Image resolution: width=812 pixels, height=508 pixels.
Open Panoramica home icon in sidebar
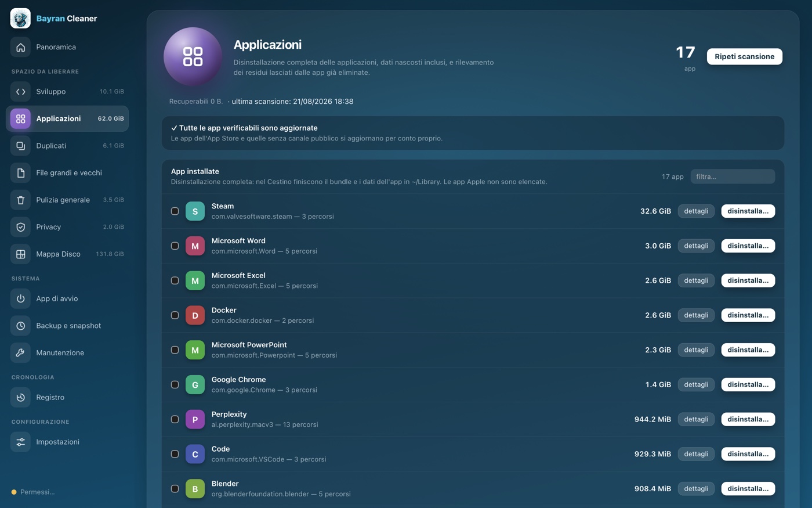[x=20, y=47]
